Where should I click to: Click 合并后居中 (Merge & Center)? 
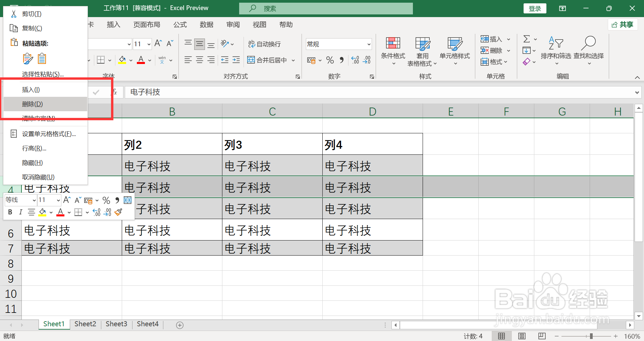coord(268,60)
